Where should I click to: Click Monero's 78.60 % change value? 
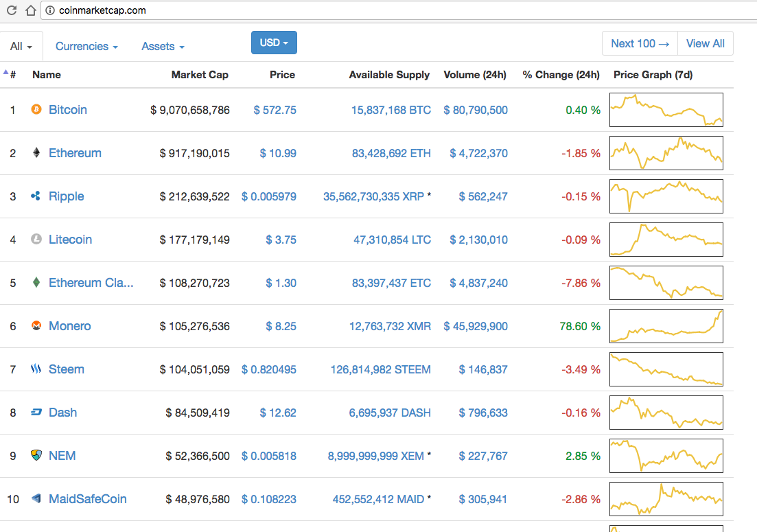[580, 326]
